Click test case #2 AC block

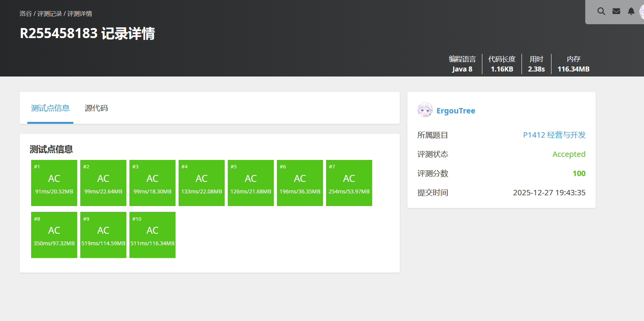103,183
